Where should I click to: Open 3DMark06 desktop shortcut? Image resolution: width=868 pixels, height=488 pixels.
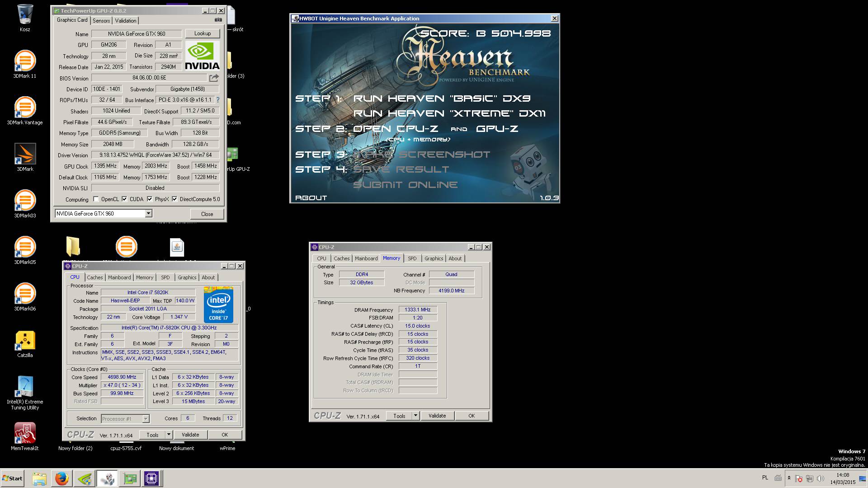tap(25, 297)
